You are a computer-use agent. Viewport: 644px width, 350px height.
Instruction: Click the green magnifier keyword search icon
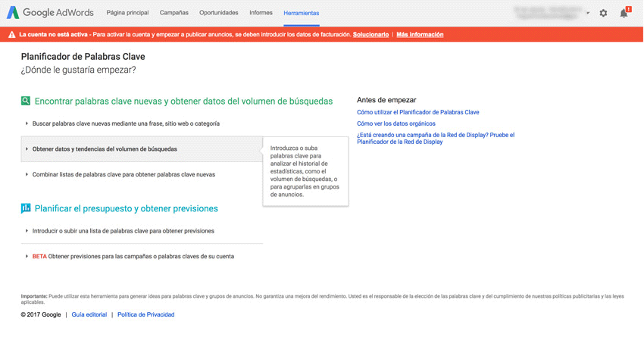point(26,101)
